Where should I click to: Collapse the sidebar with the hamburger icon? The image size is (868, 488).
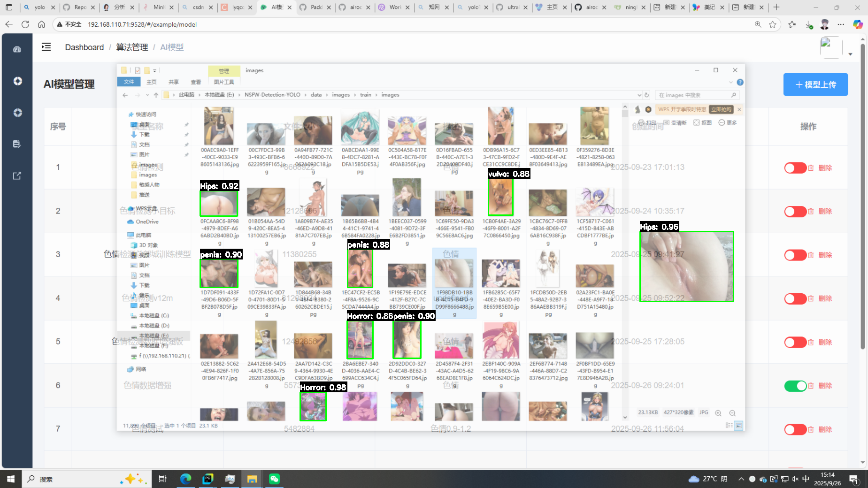point(46,47)
